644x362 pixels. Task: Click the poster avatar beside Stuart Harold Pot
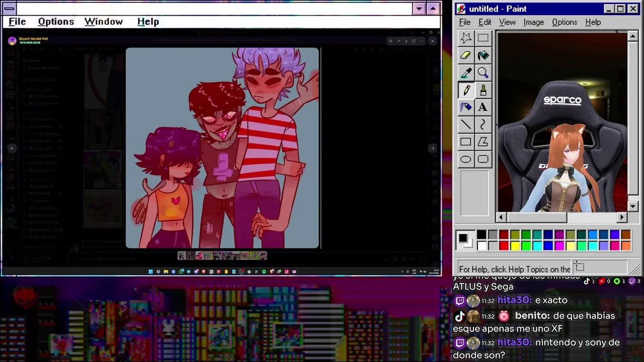tap(12, 41)
